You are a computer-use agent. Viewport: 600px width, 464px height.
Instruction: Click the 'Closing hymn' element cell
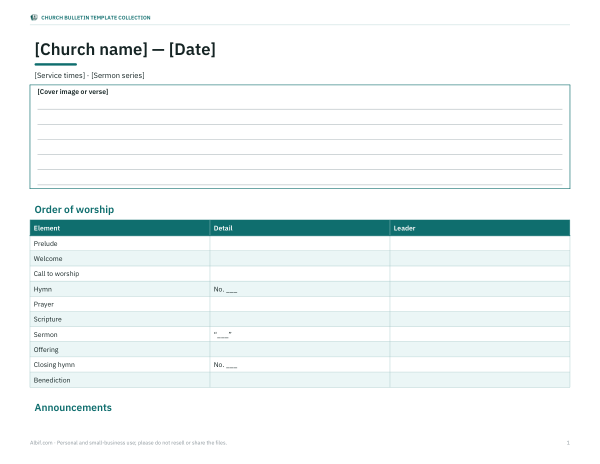pos(120,365)
